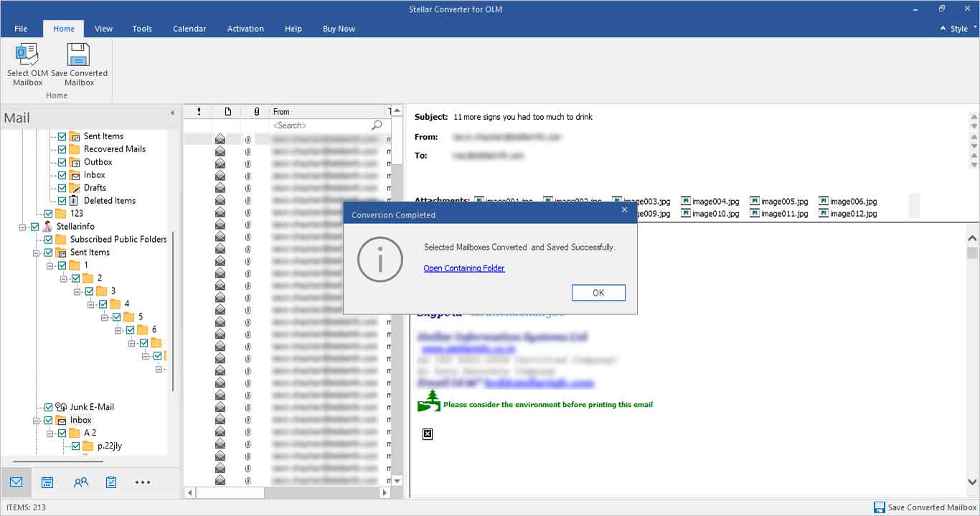Image resolution: width=980 pixels, height=516 pixels.
Task: Switch to the View tab
Action: [x=103, y=29]
